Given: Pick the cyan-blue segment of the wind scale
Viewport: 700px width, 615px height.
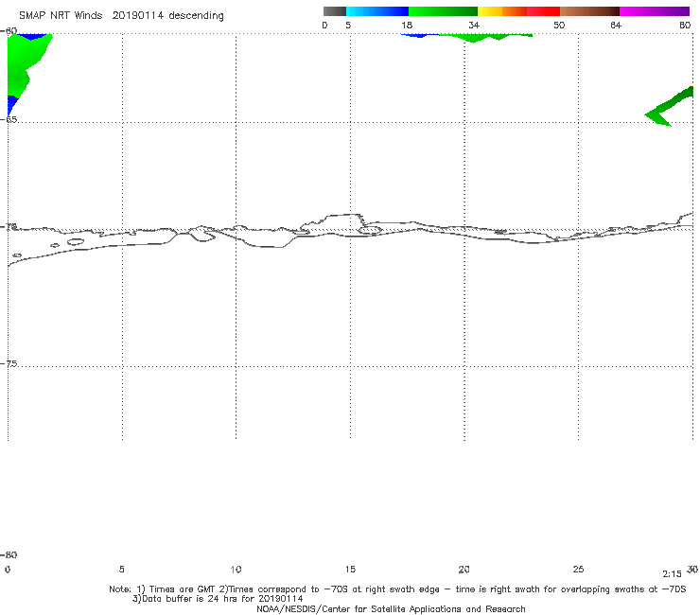Looking at the screenshot, I should 377,11.
